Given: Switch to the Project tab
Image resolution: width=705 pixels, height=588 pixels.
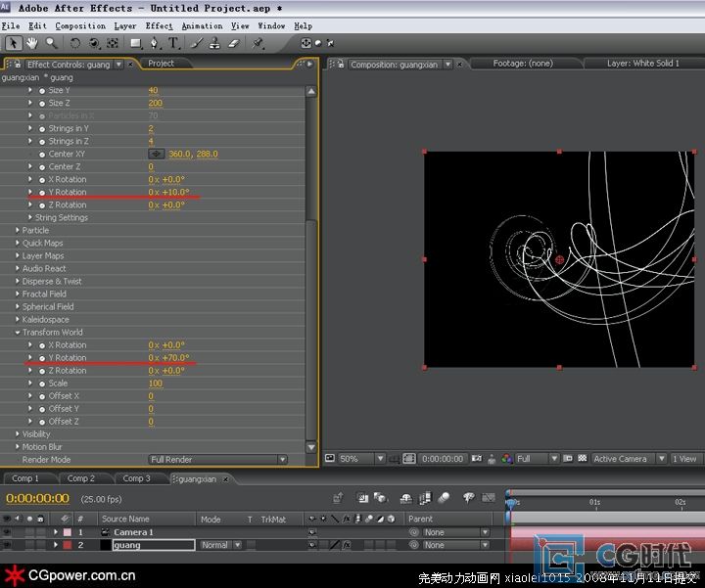Looking at the screenshot, I should pyautogui.click(x=161, y=64).
